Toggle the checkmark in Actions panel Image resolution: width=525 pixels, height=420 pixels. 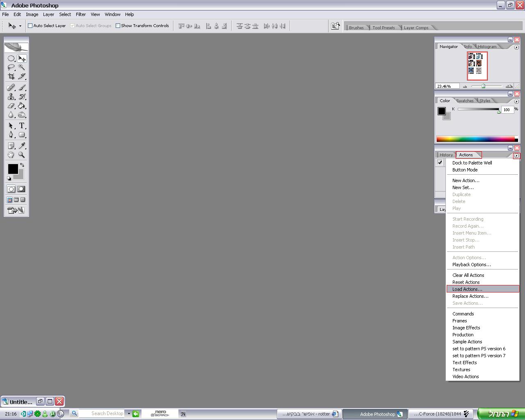coord(440,162)
